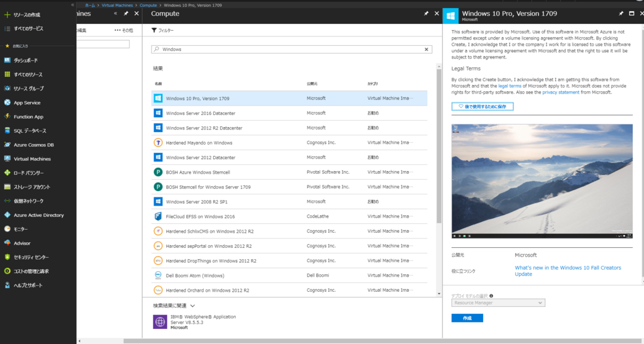Expand the related search results chevron

192,306
